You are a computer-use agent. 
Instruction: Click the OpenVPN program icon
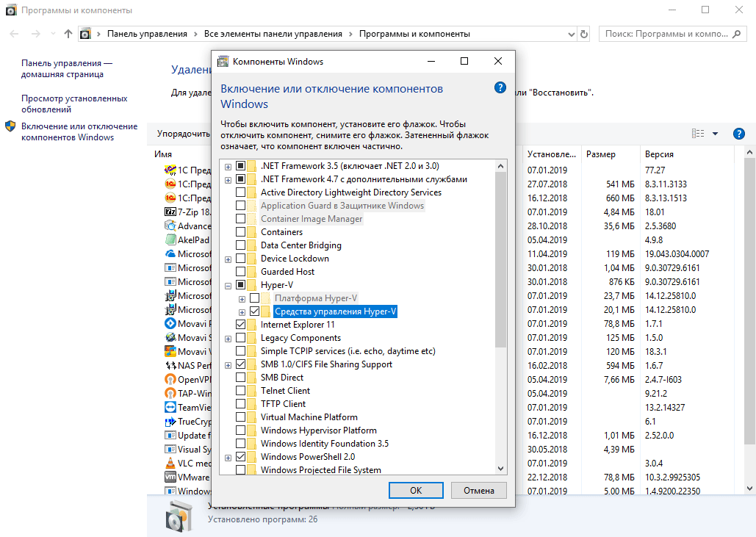[170, 380]
